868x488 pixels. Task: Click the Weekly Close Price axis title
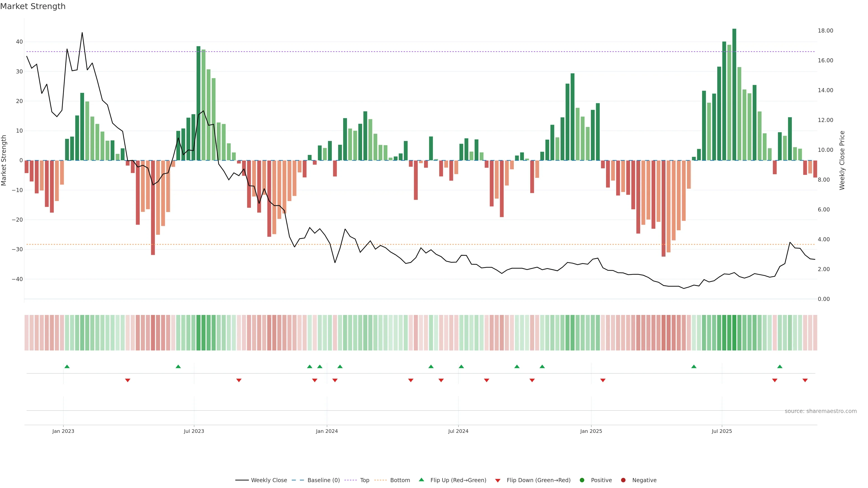tap(842, 160)
